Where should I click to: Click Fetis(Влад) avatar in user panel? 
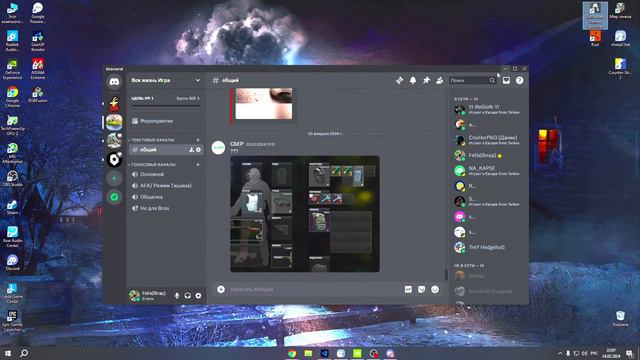(x=134, y=296)
